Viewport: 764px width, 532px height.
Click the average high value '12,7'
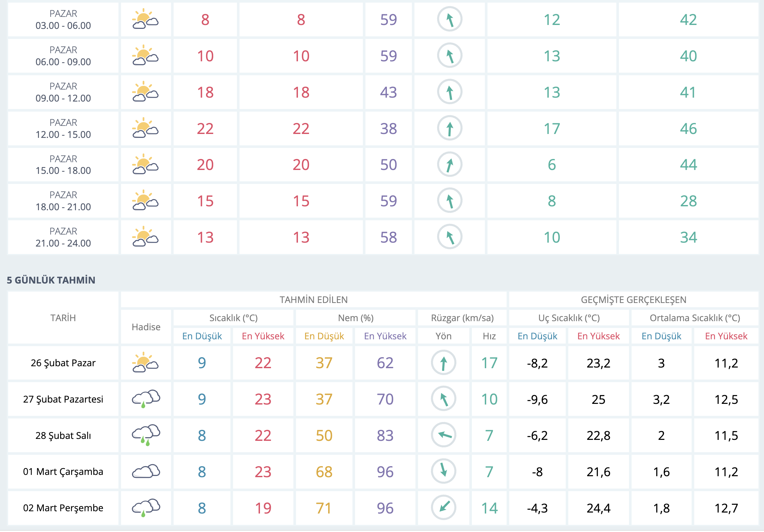point(726,508)
